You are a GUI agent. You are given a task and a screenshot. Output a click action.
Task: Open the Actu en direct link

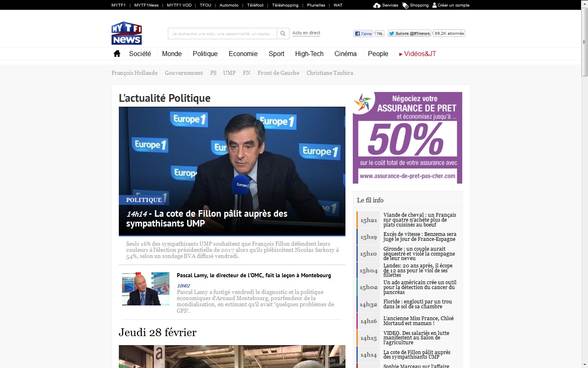point(306,33)
